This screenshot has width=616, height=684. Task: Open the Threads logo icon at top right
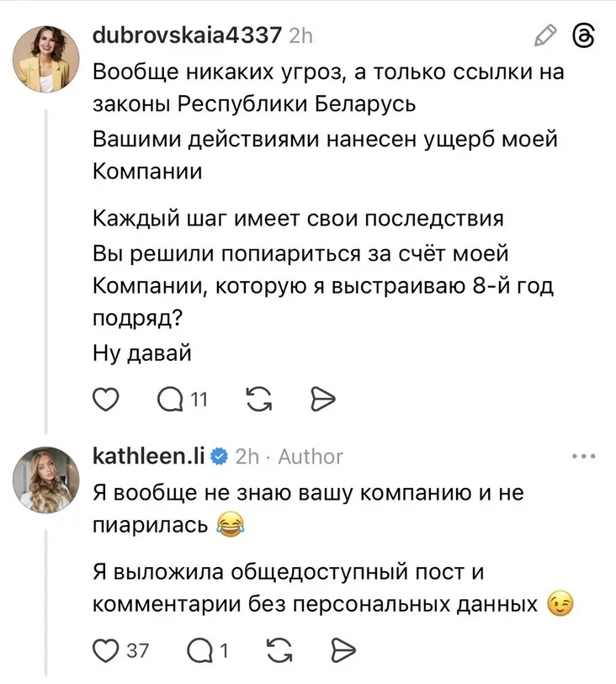point(584,35)
